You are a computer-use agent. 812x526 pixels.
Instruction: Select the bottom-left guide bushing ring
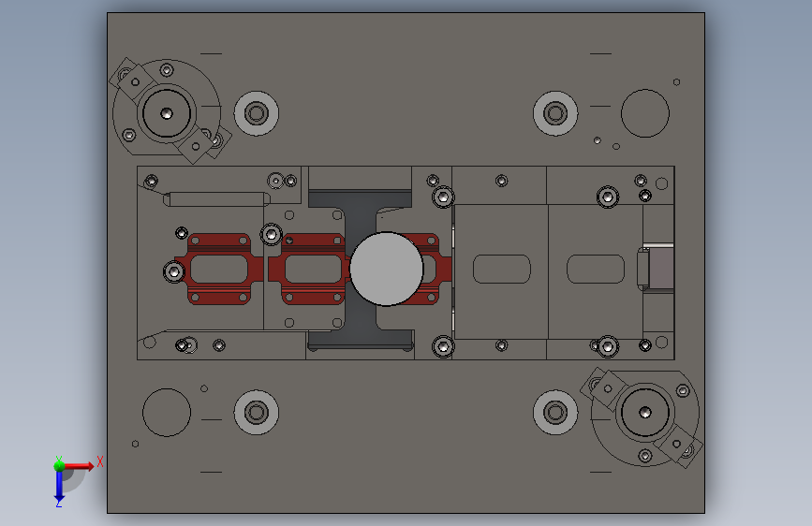pos(257,413)
